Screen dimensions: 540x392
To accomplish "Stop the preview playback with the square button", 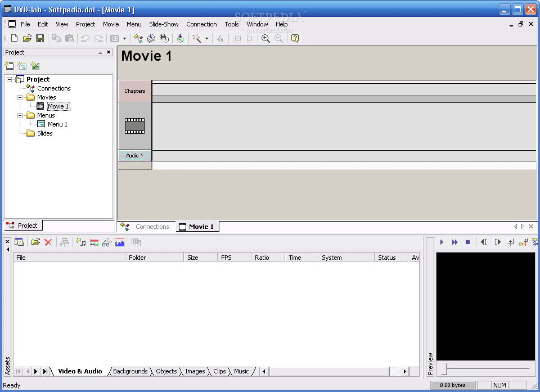I will click(x=467, y=242).
